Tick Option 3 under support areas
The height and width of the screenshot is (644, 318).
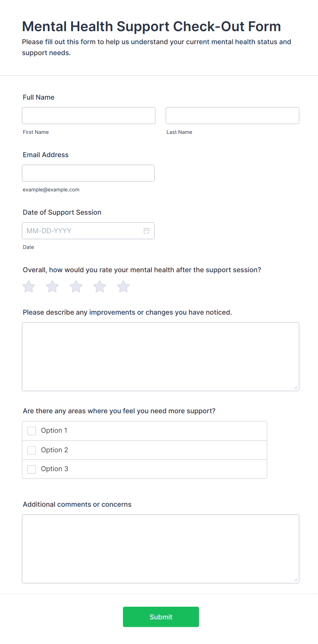31,469
